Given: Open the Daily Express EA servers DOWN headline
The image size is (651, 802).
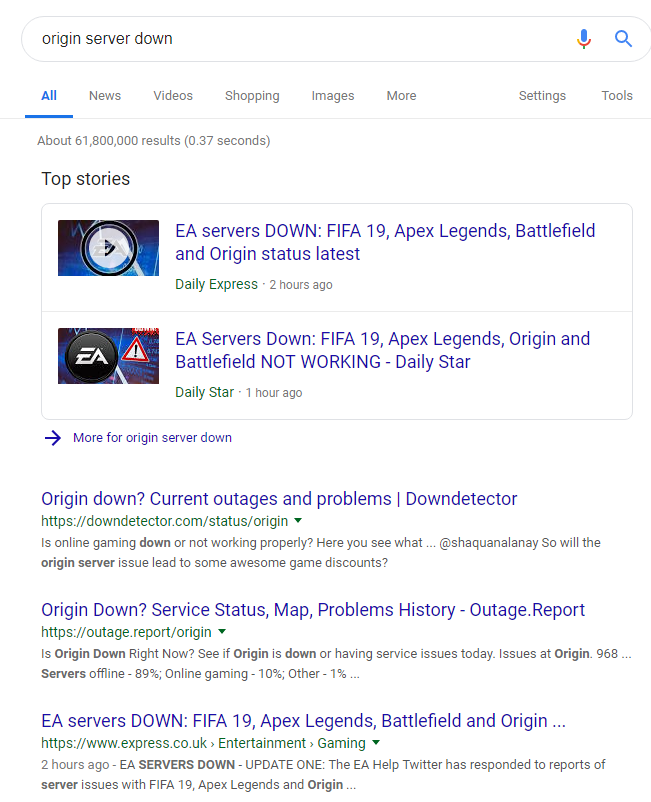Looking at the screenshot, I should [x=385, y=242].
